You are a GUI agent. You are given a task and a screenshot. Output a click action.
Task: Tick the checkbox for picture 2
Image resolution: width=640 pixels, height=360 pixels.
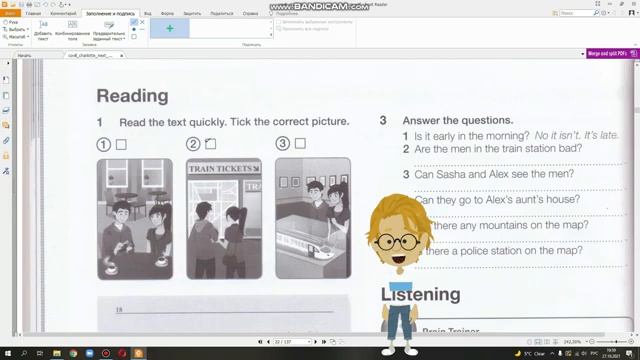pos(211,144)
